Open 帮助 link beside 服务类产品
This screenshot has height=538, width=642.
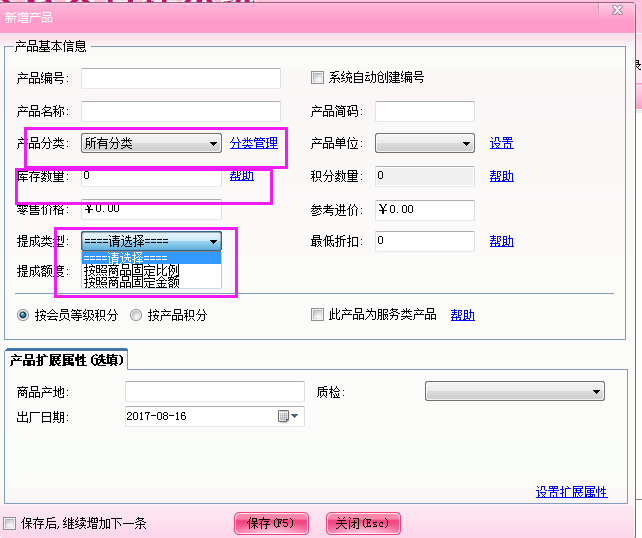pos(463,315)
